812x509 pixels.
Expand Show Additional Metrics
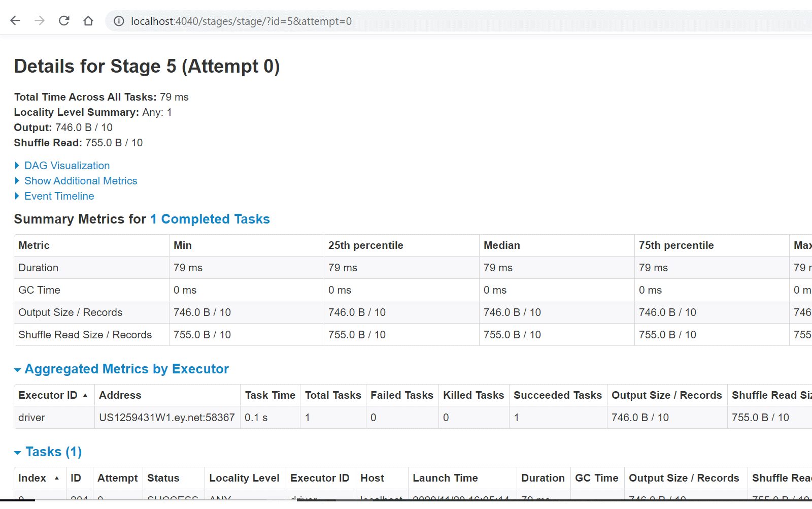click(80, 181)
